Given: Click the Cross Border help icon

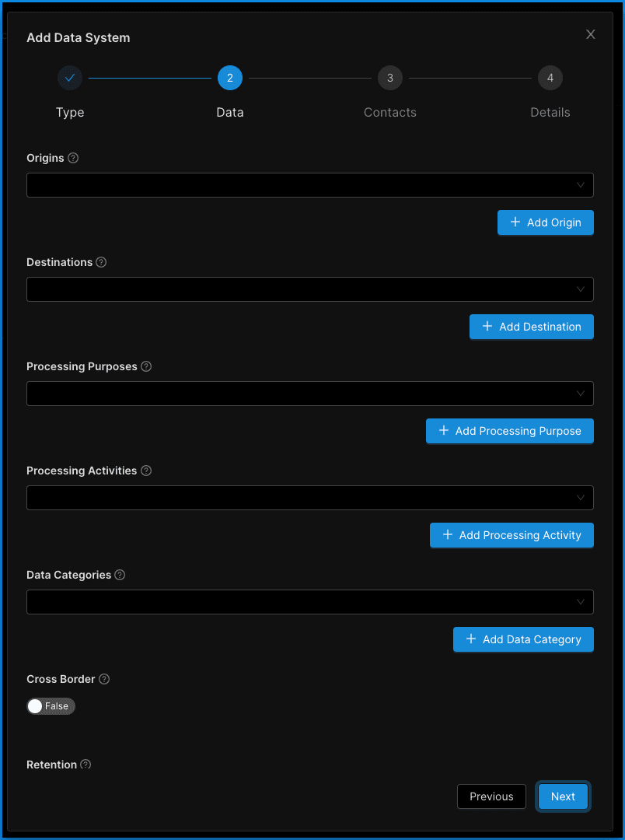Looking at the screenshot, I should (104, 679).
